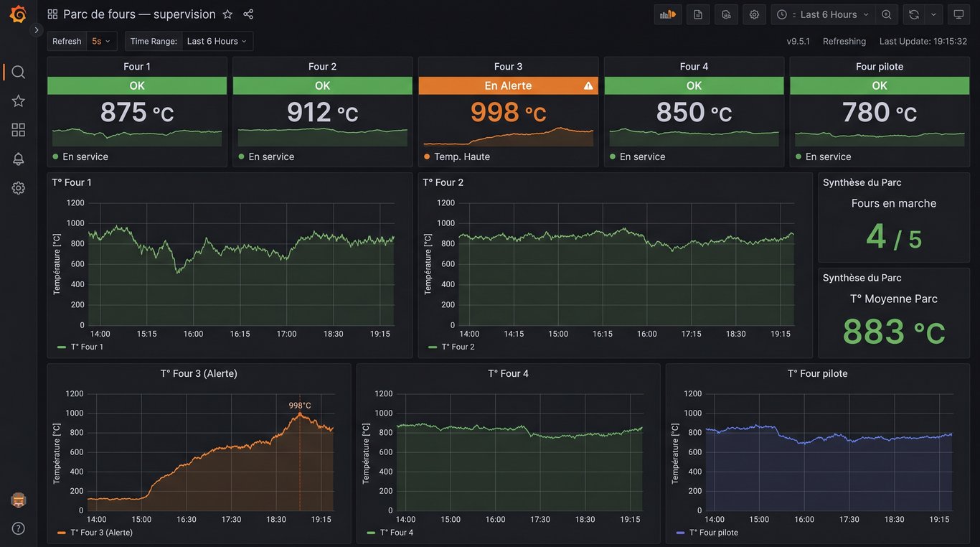Open the T° Four 4 graph panel title
Image resolution: width=980 pixels, height=547 pixels.
click(509, 373)
